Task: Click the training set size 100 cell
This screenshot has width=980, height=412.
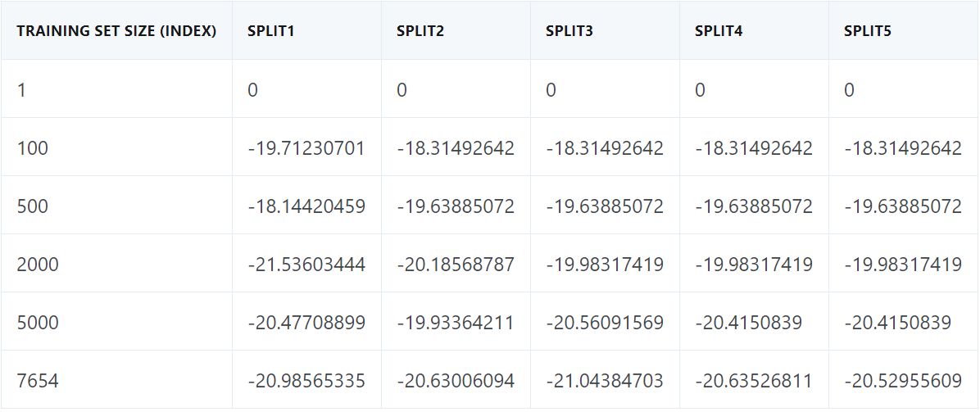Action: (x=33, y=148)
